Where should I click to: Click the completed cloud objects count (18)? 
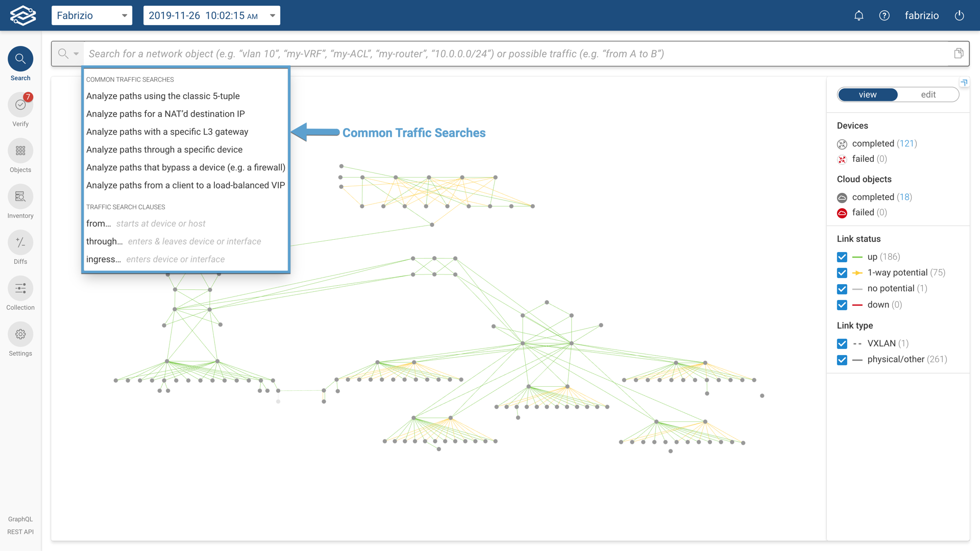point(904,197)
